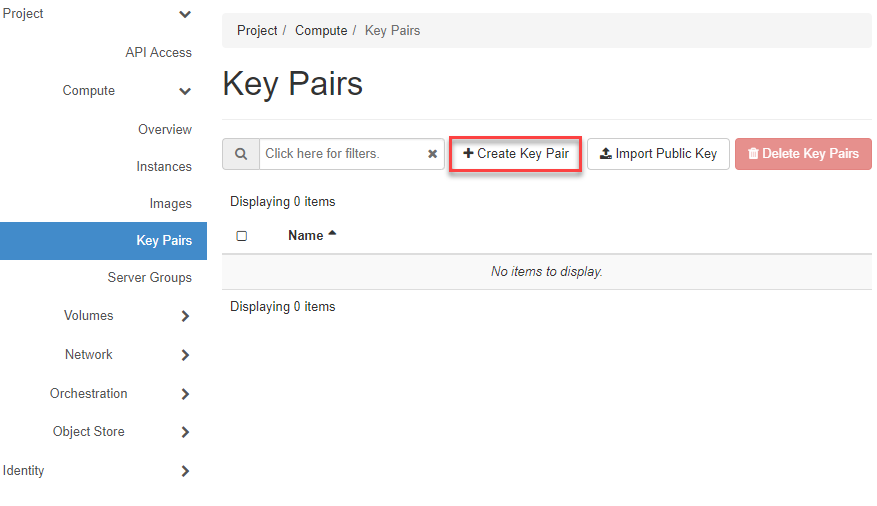Expand the Object Store section
Screen dimensions: 877x506
(185, 433)
